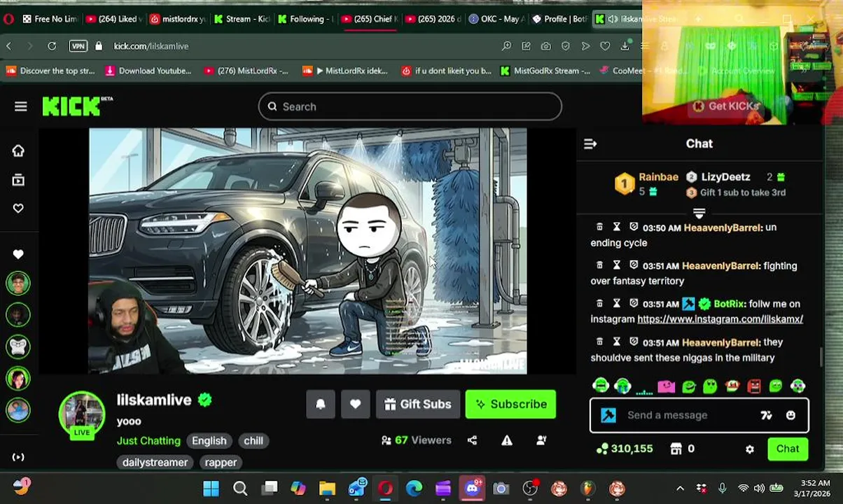Click HeaavenlyBarrel username on 'un ending cycle' message
This screenshot has width=843, height=504.
pyautogui.click(x=723, y=227)
